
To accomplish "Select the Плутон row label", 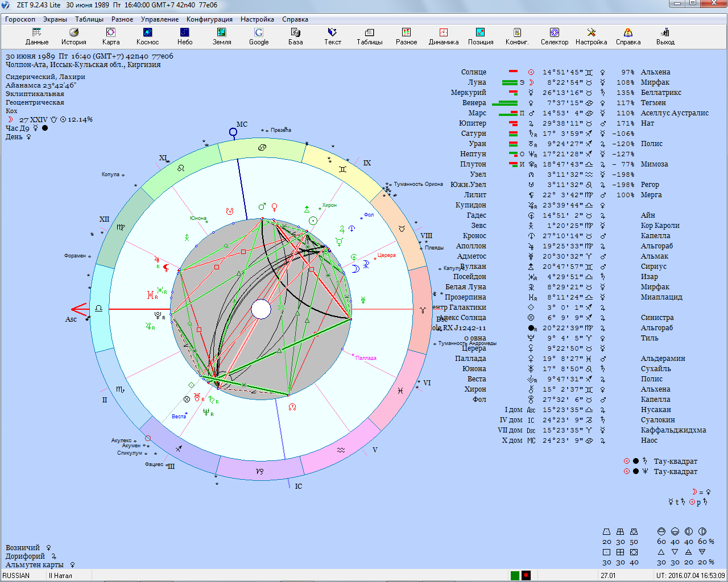I will (473, 164).
